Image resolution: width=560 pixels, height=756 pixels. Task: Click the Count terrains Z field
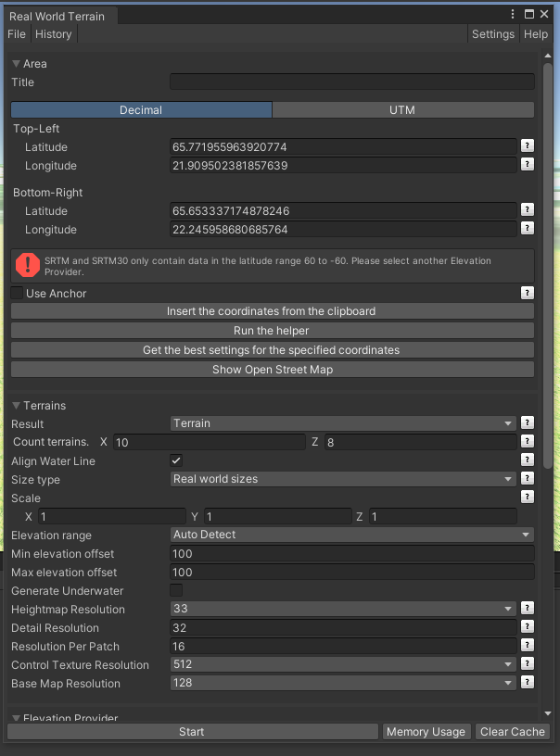(420, 442)
